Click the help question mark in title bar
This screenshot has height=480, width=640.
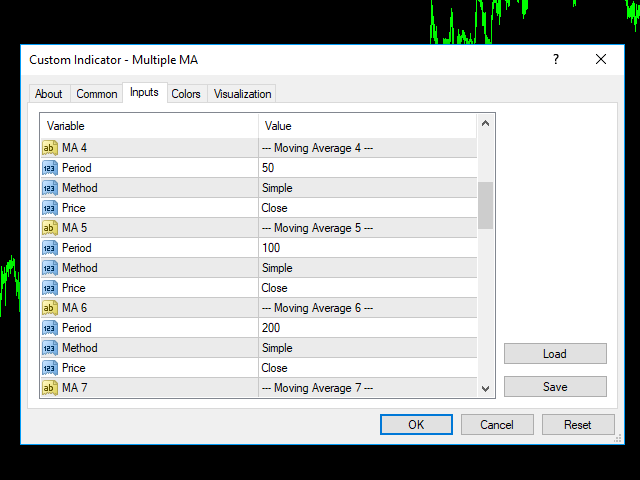coord(556,60)
